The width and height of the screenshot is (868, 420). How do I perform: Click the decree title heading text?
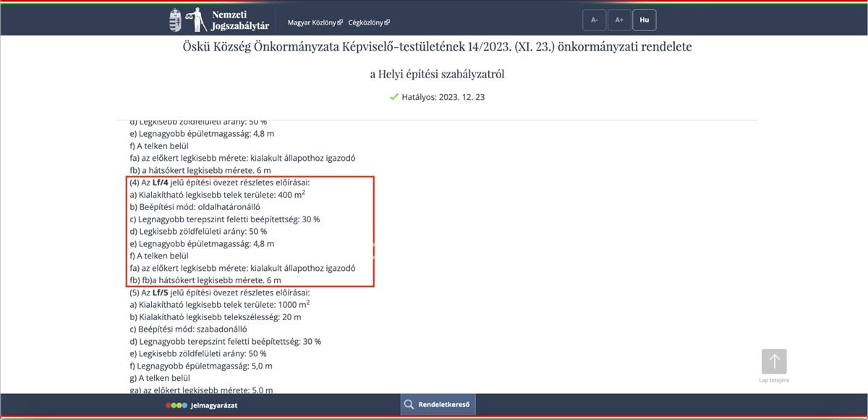(x=437, y=46)
